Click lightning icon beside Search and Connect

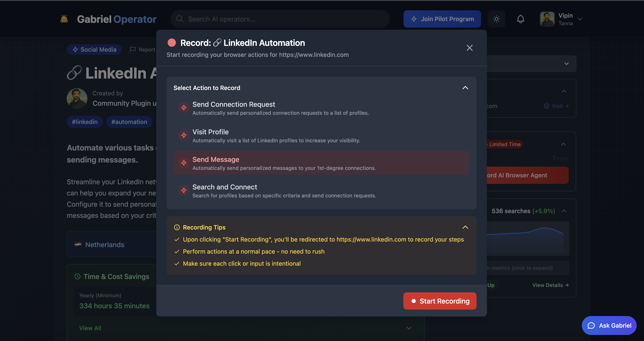(184, 190)
